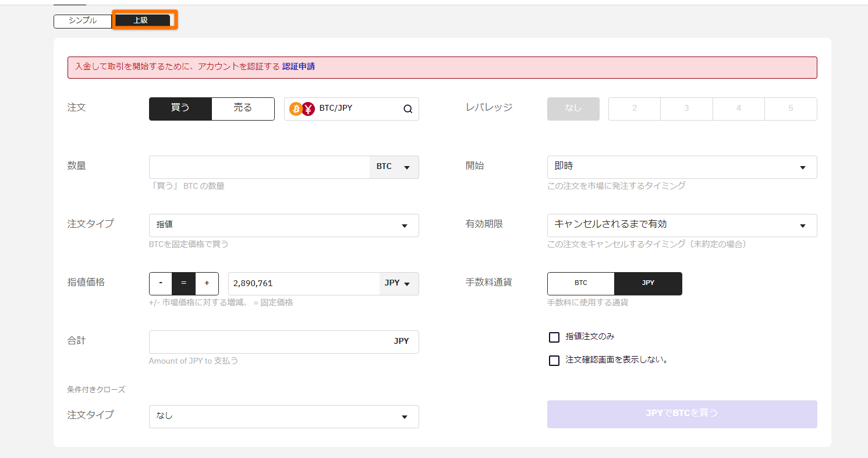Click the 手数料に使用する通貨 hint text
The image size is (868, 458).
click(588, 302)
